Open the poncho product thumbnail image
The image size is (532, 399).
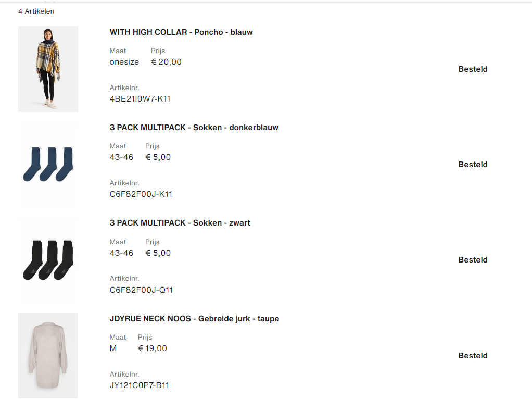click(x=47, y=69)
